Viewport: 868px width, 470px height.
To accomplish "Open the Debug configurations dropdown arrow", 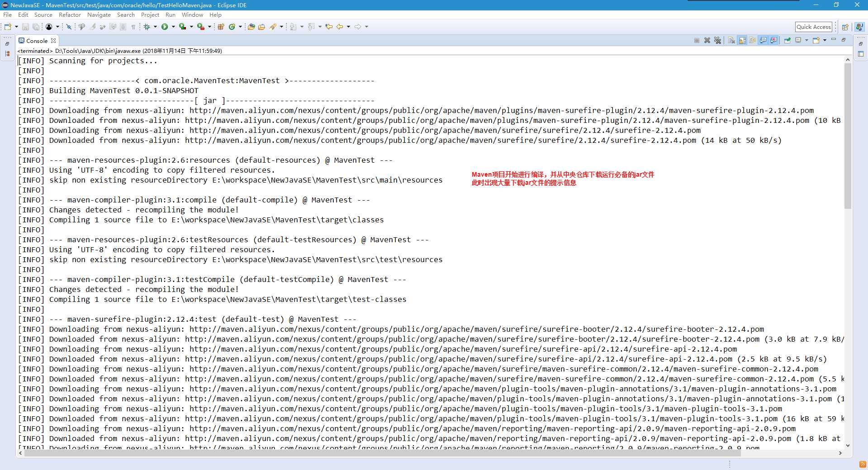I will coord(155,27).
